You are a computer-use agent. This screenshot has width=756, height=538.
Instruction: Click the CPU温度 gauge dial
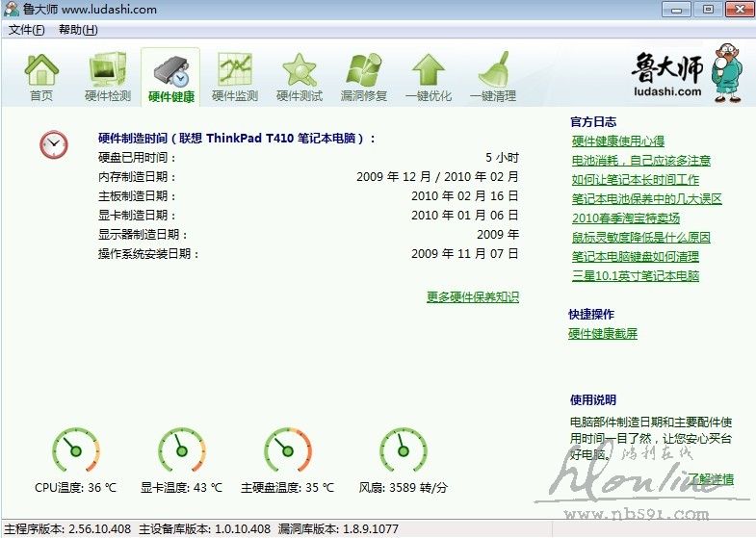coord(76,449)
